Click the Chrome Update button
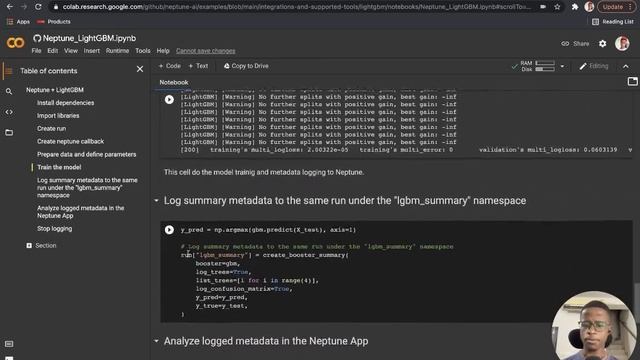This screenshot has width=640, height=360. click(x=617, y=7)
